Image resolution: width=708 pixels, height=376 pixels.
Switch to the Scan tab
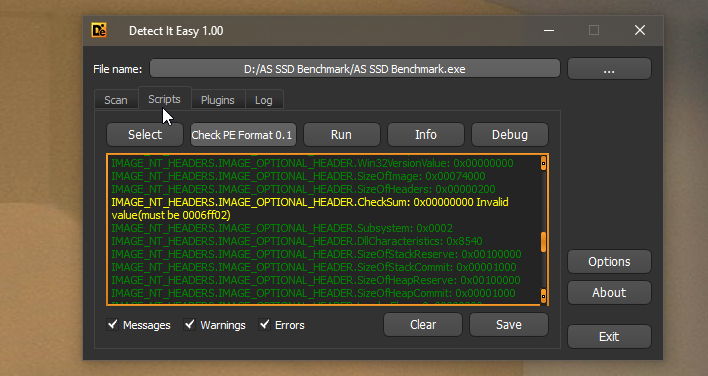116,100
